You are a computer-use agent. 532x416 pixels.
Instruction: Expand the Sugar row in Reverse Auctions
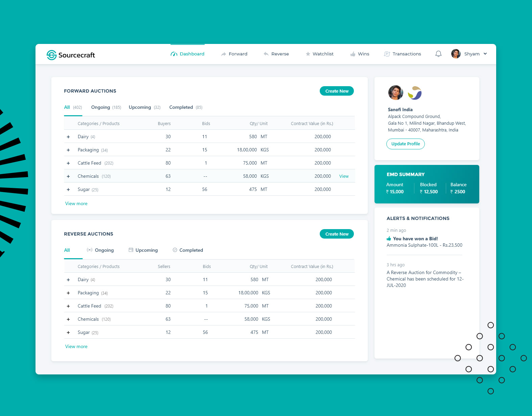(x=68, y=333)
